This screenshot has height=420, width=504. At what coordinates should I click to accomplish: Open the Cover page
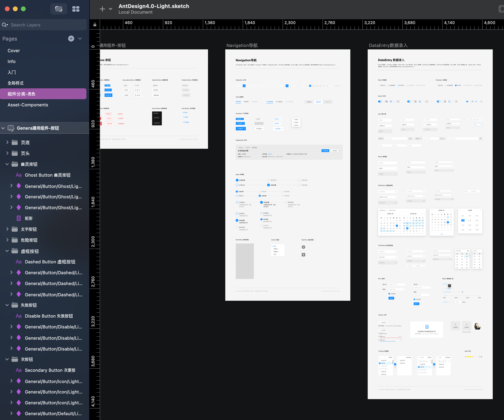14,51
